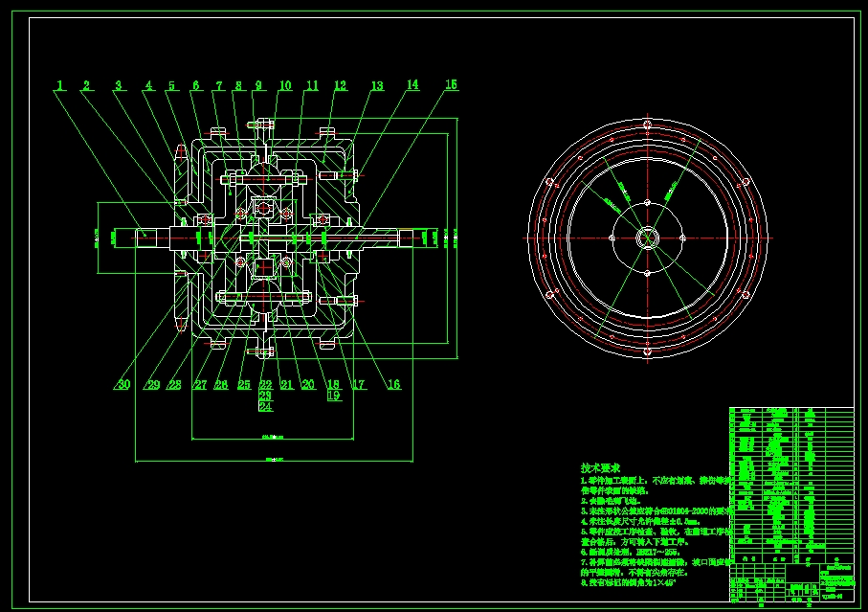
Task: Click the title block at bottom right
Action: [x=791, y=582]
